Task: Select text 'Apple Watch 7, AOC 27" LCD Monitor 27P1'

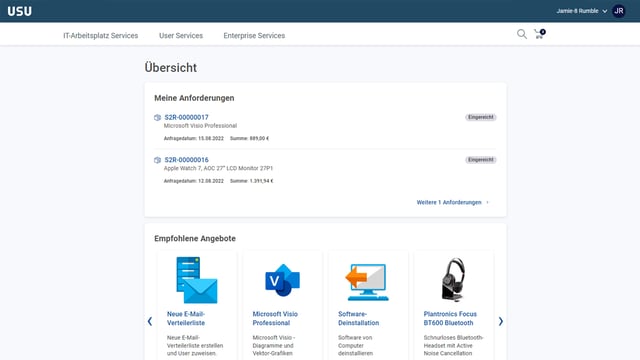Action: point(218,168)
